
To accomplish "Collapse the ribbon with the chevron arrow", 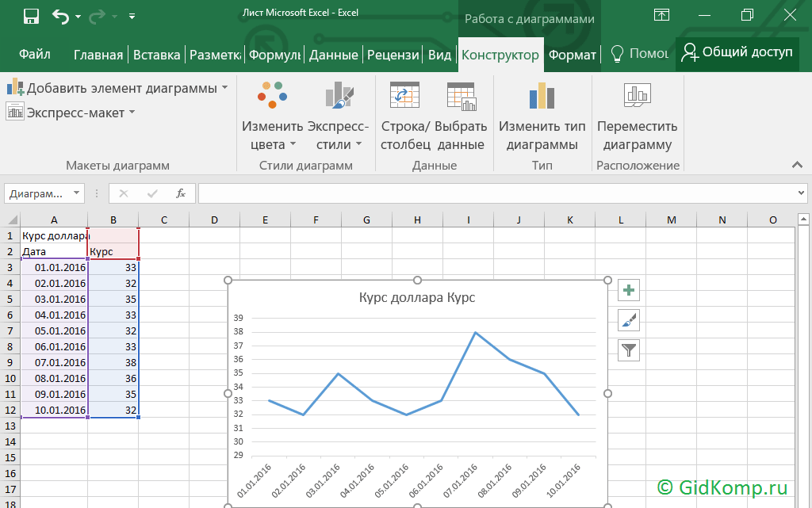I will pyautogui.click(x=796, y=165).
